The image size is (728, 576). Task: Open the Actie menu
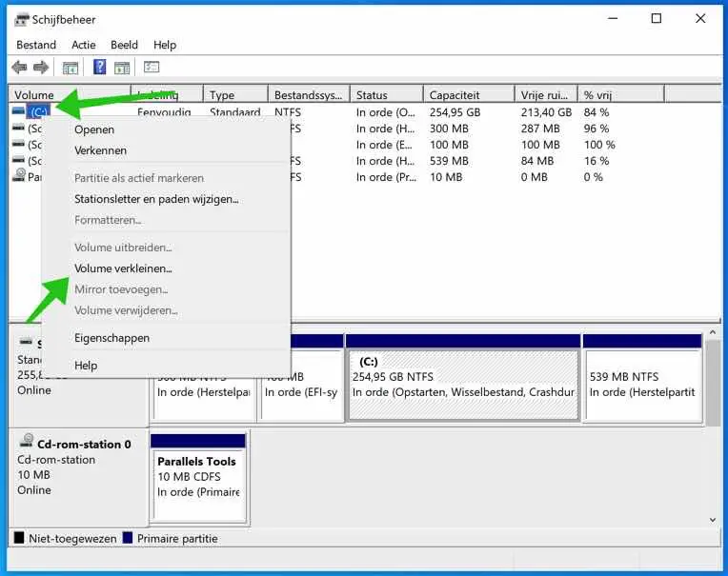click(84, 45)
